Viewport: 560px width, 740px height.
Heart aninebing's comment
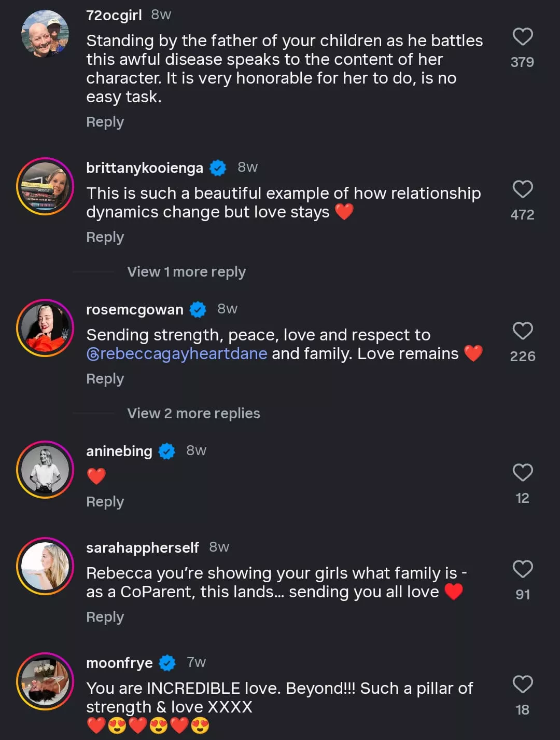tap(522, 473)
